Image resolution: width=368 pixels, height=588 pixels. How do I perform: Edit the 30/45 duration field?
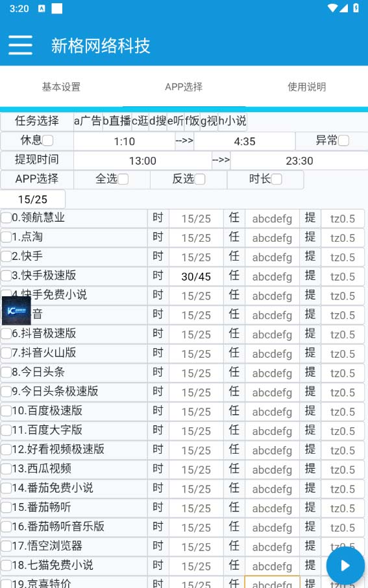196,276
